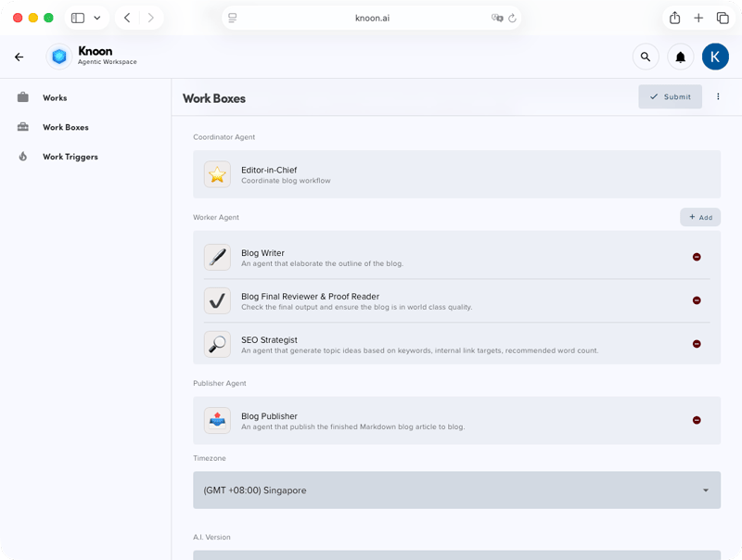The width and height of the screenshot is (742, 560).
Task: Open the Timezone dropdown showing Singapore
Action: (x=457, y=490)
